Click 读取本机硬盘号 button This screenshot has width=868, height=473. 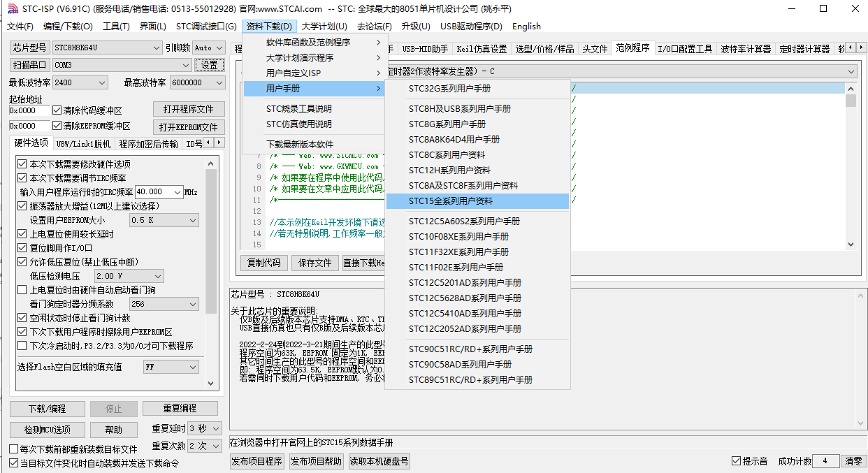point(379,461)
